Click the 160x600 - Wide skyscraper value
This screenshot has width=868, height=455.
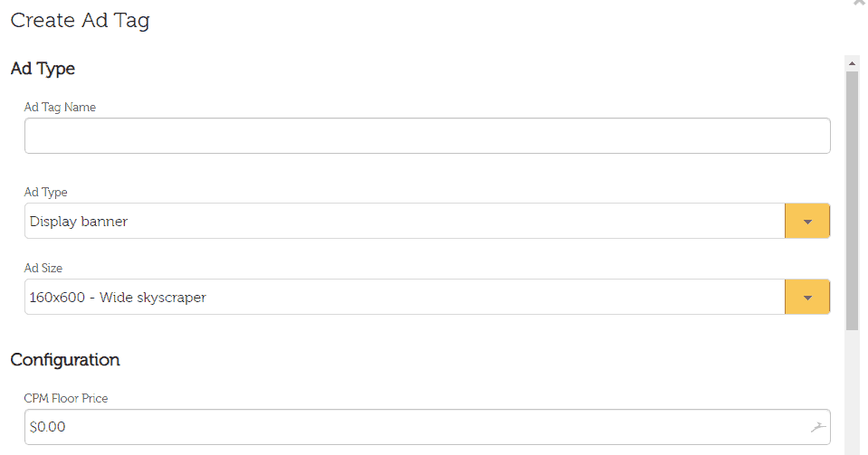click(x=118, y=298)
